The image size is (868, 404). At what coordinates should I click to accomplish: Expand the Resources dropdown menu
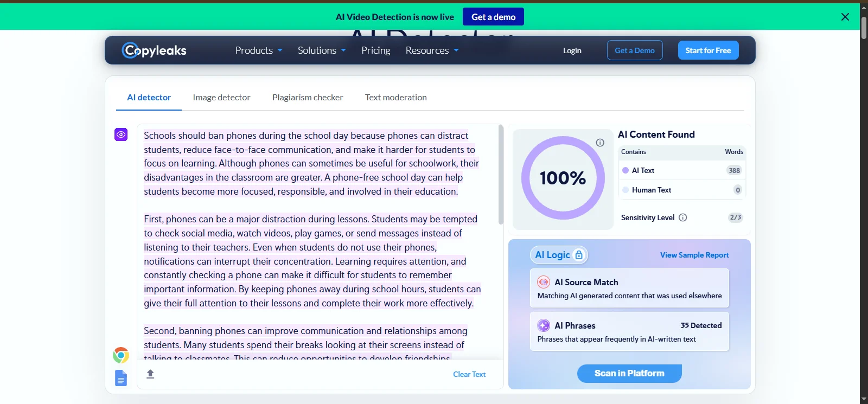[432, 50]
